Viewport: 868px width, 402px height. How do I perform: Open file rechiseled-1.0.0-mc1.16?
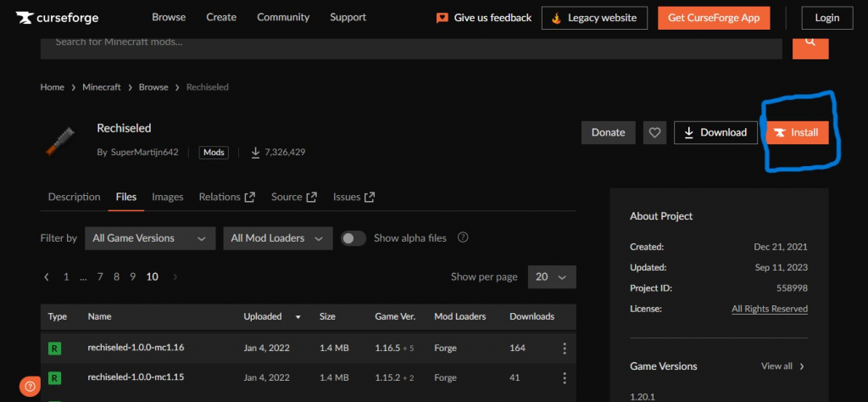point(136,348)
